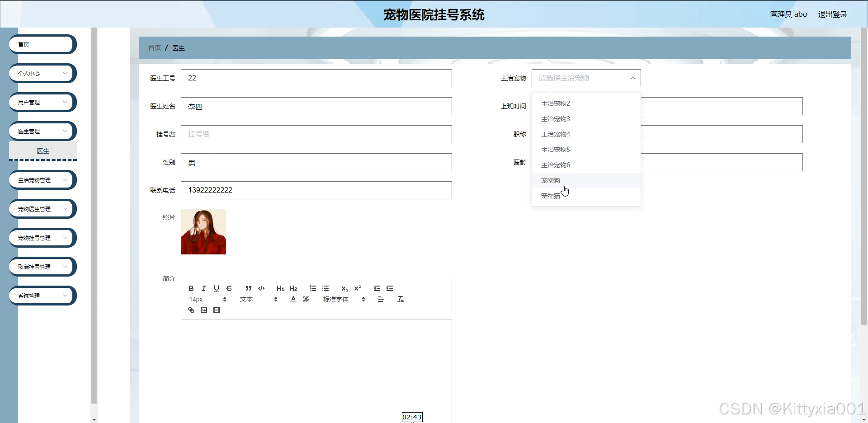This screenshot has height=423, width=868.
Task: Toggle bold formatting in the editor
Action: tap(191, 288)
